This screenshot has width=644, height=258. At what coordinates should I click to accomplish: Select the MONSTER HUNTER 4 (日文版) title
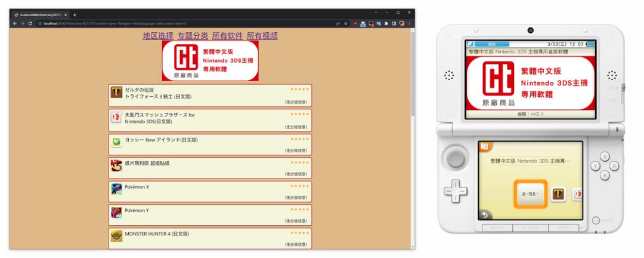(x=157, y=234)
